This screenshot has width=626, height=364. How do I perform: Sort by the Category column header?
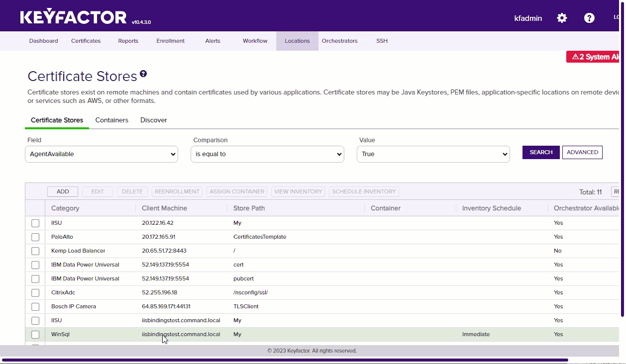(65, 208)
